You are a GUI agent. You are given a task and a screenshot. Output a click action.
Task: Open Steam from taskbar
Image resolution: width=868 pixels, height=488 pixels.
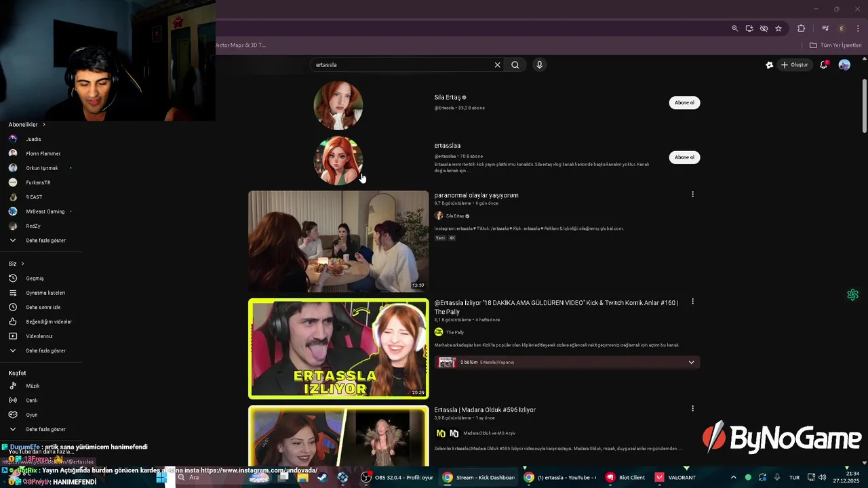[x=322, y=477]
